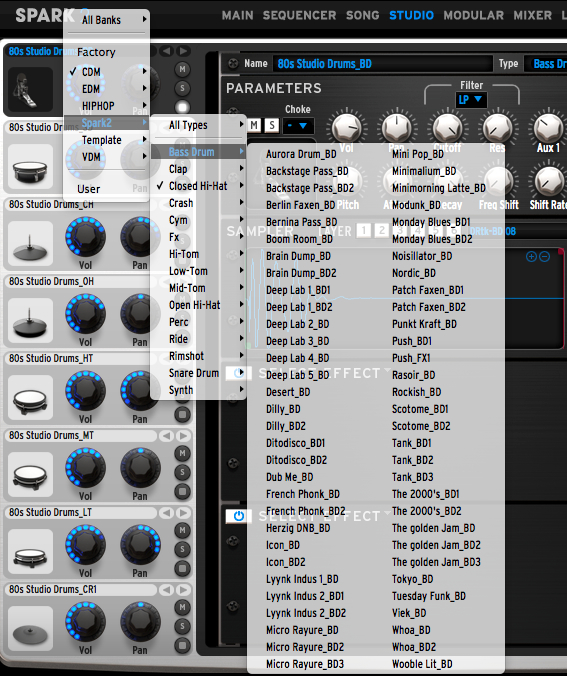Click the STUDIO tab
Image resolution: width=567 pixels, height=676 pixels.
coord(411,16)
